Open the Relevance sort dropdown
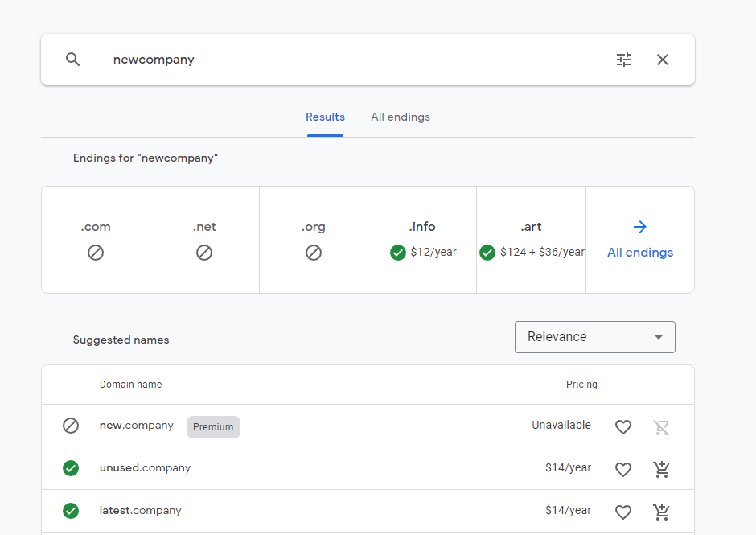 click(595, 337)
